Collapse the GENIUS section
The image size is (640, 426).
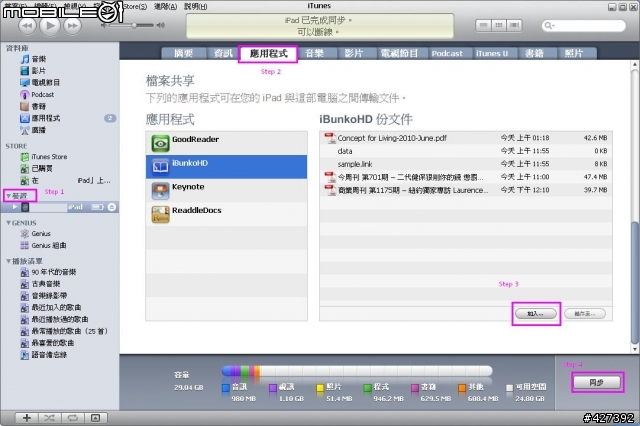[x=8, y=223]
